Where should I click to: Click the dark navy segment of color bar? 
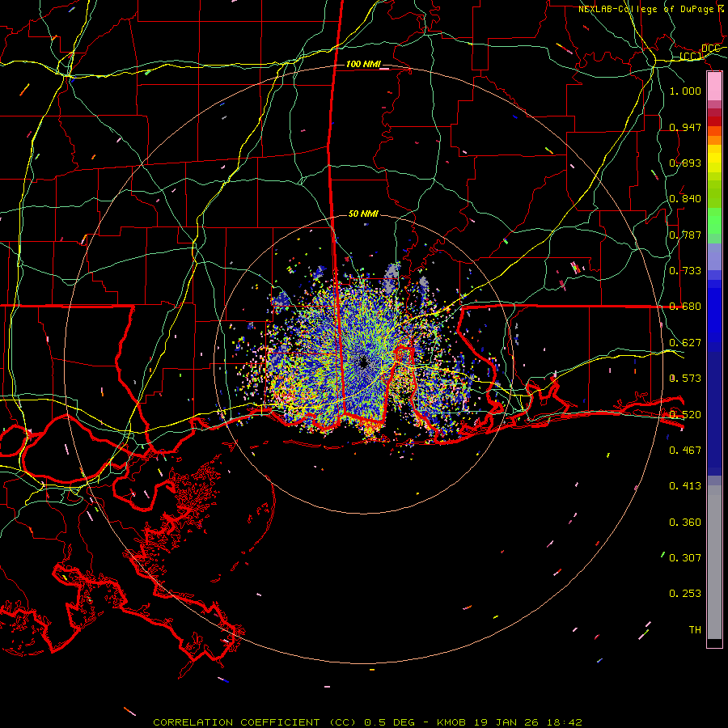coord(714,408)
